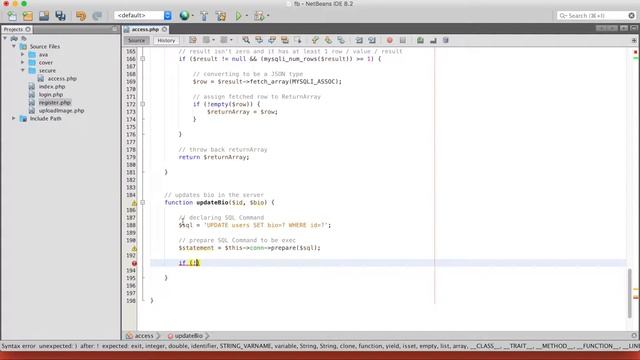Click the Toggle Bookmark icon
Screen dimensions: 640x360
pos(341,40)
